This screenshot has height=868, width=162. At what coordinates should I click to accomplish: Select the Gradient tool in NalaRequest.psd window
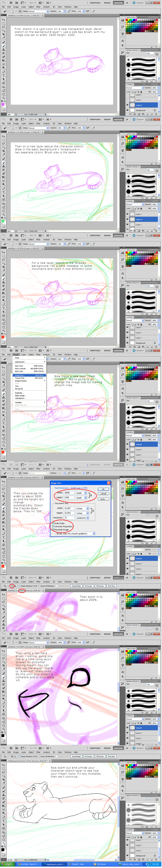[x=4, y=806]
